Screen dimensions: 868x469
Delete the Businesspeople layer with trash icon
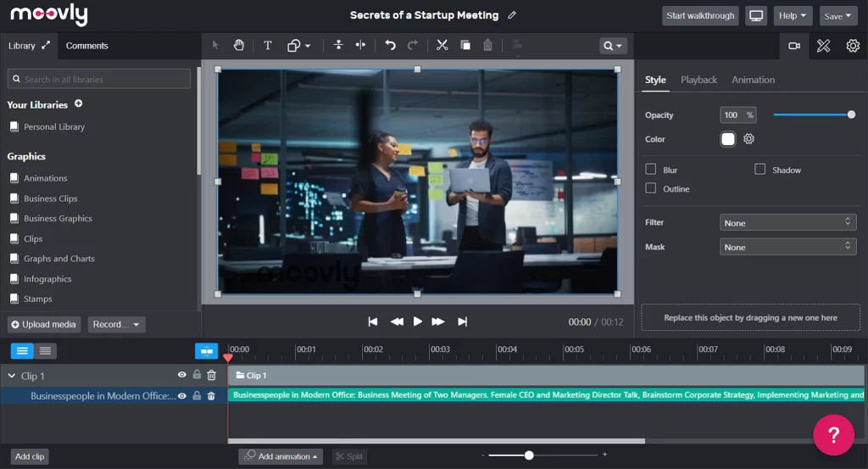tap(211, 396)
